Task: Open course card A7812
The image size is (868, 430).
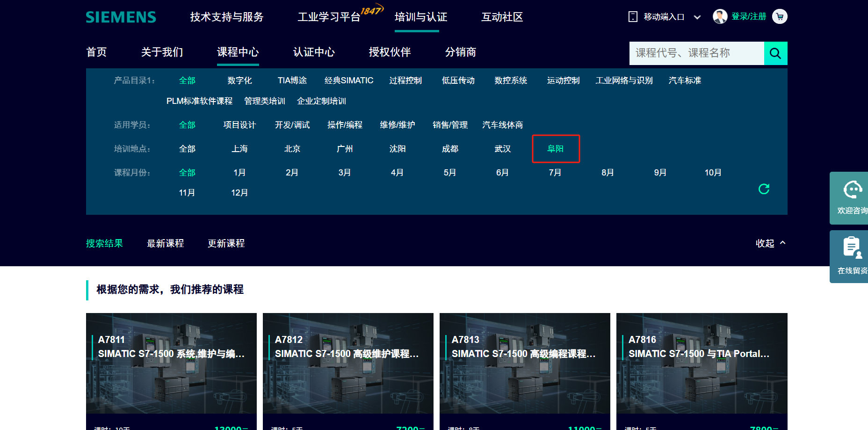Action: coord(348,372)
